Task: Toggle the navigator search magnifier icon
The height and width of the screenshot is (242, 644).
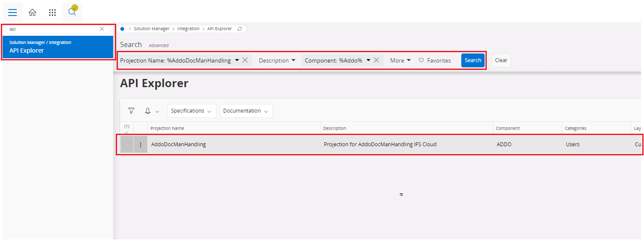Action: point(72,12)
